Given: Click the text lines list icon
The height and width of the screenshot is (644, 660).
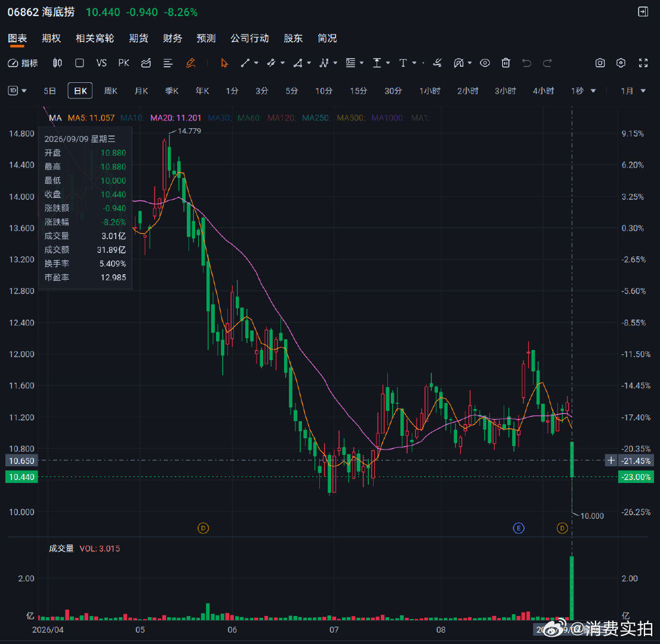Looking at the screenshot, I should [x=168, y=63].
